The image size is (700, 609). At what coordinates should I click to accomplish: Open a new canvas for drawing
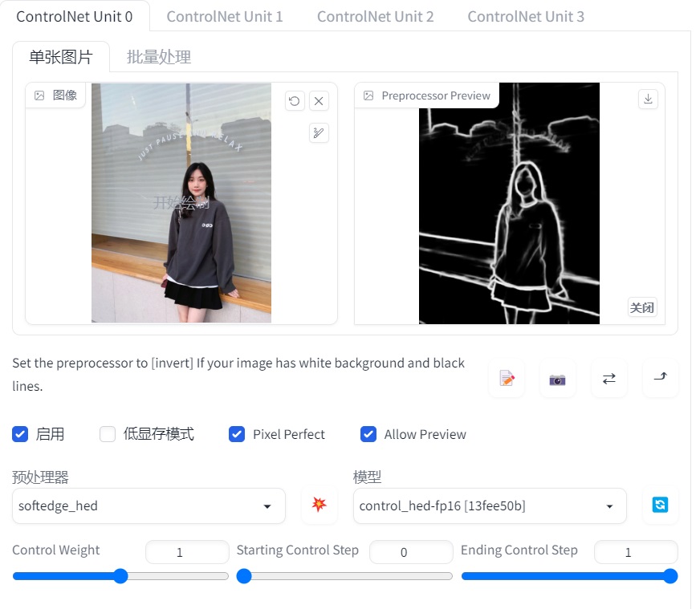[x=507, y=378]
